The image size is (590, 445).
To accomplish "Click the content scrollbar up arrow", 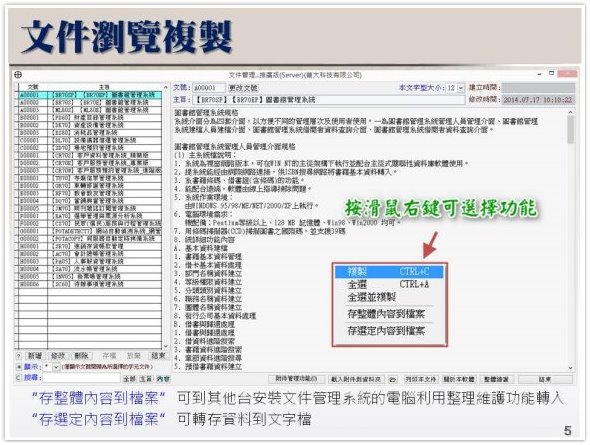I will point(570,112).
